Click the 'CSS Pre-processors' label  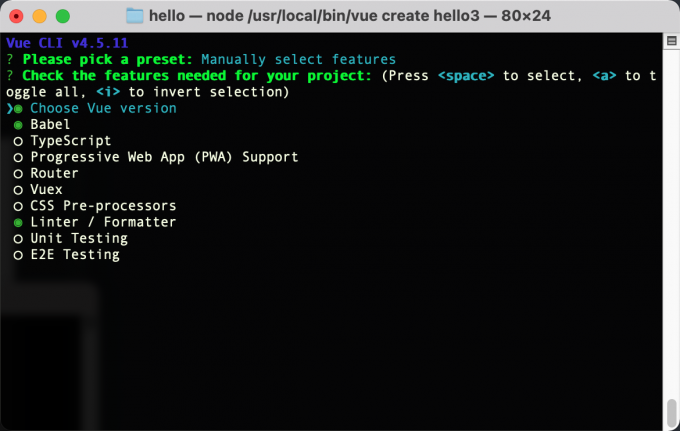tap(103, 206)
